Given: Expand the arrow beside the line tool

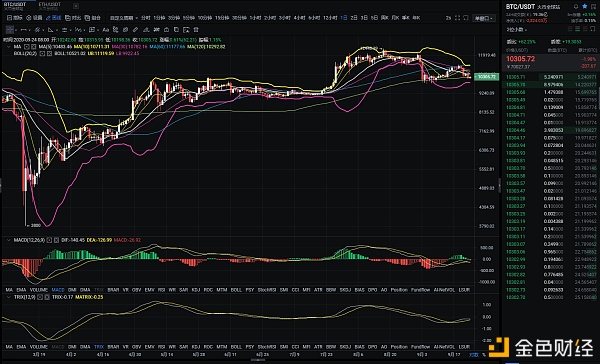Looking at the screenshot, I should coord(29,30).
